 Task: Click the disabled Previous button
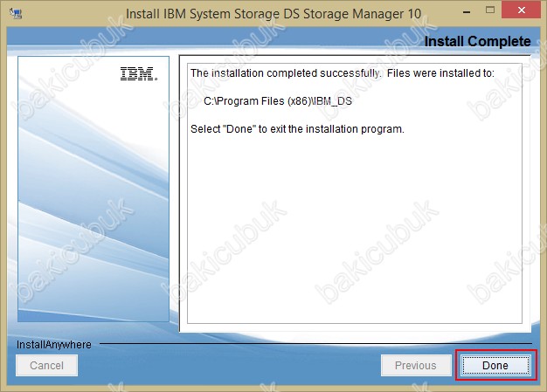(416, 365)
